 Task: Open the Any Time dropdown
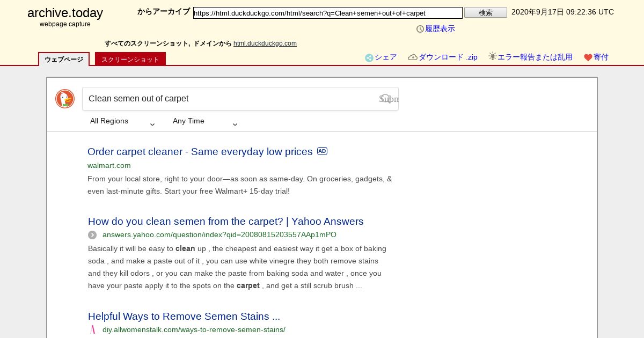(205, 121)
